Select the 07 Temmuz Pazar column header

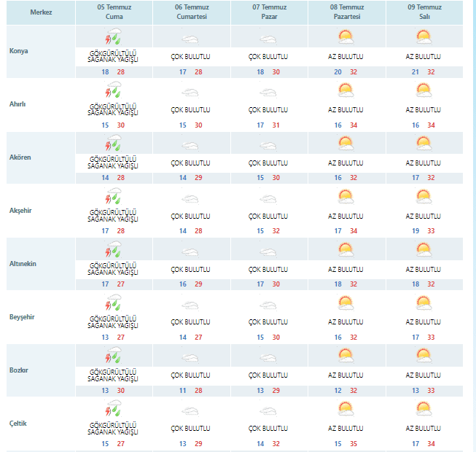click(268, 12)
